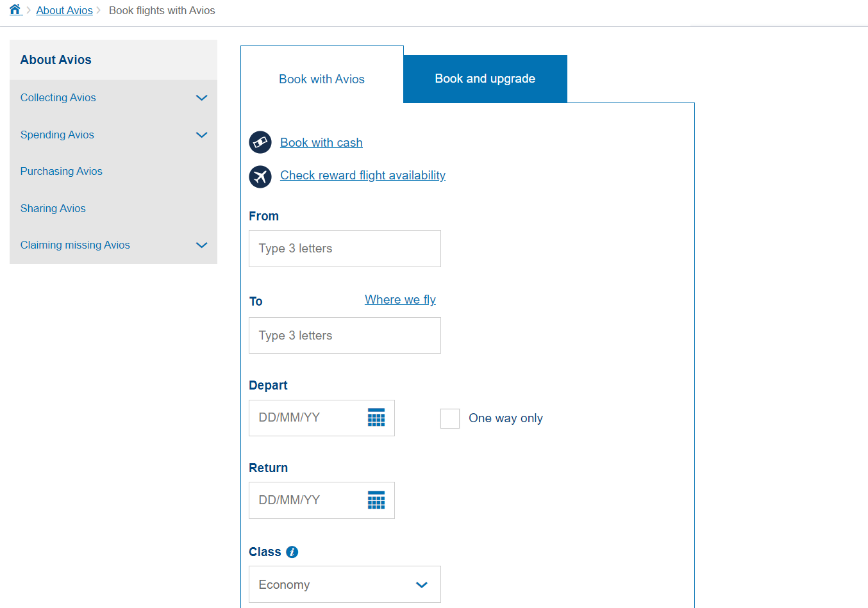Open Claiming missing Avios in the sidebar
The height and width of the screenshot is (608, 868).
click(75, 245)
